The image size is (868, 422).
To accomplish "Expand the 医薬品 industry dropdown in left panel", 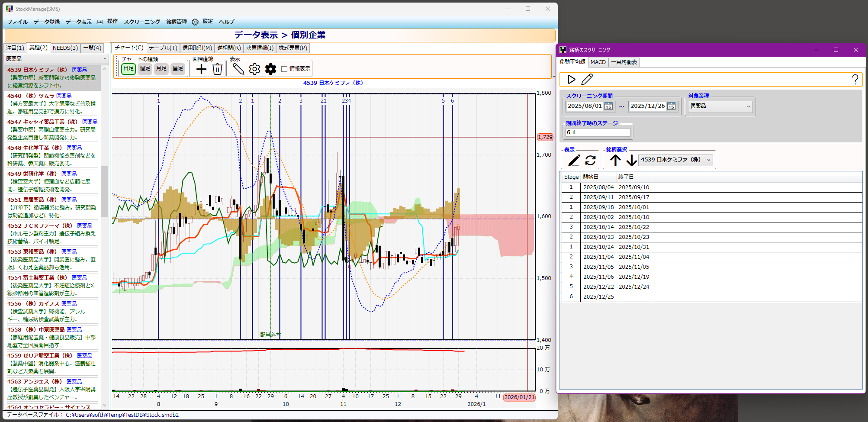I will pos(56,58).
